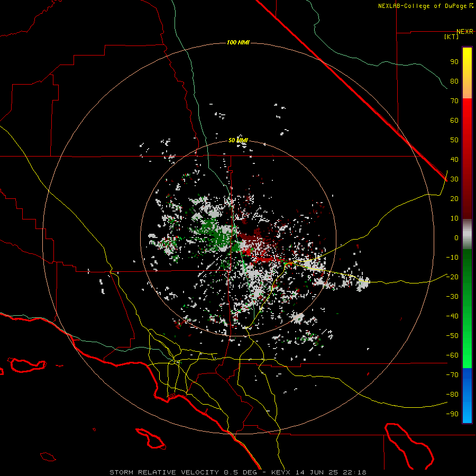Click the 10 value on the velocity scale

[x=454, y=218]
